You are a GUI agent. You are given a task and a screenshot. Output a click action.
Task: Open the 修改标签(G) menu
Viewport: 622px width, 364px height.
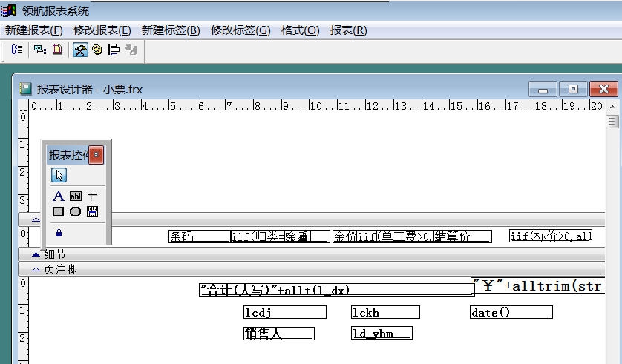click(240, 30)
